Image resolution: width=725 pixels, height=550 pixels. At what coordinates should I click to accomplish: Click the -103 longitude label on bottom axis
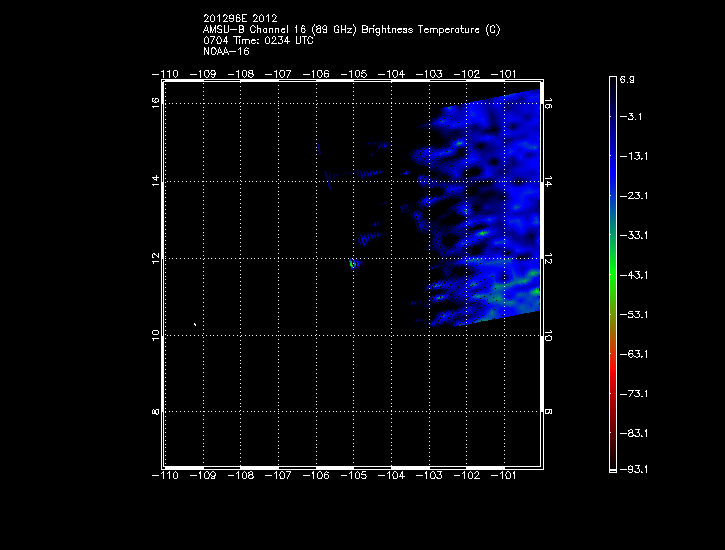coord(429,477)
